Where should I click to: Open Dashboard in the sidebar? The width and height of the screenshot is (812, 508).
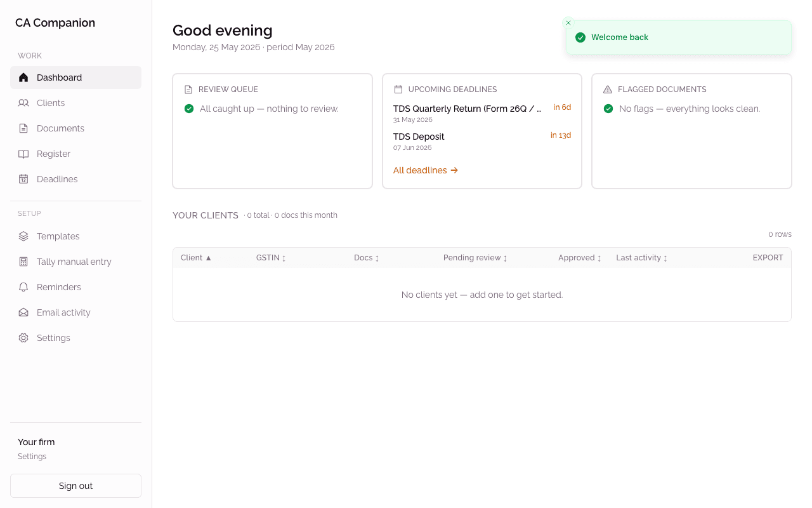point(75,77)
